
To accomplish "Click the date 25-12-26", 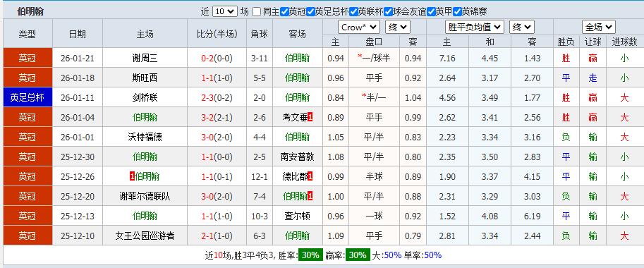I will pyautogui.click(x=77, y=176).
